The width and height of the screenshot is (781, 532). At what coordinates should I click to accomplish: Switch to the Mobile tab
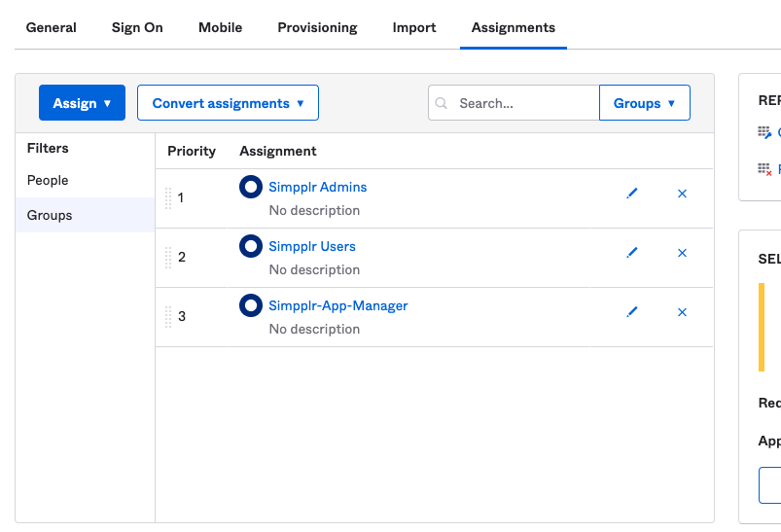(220, 27)
